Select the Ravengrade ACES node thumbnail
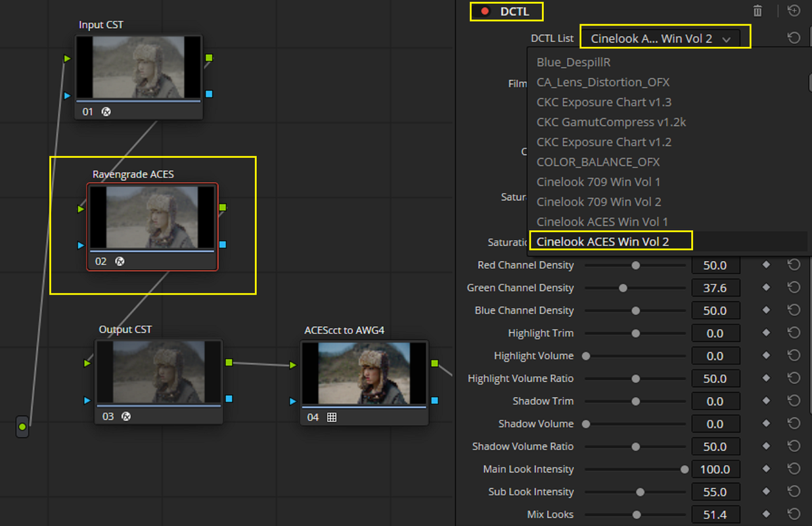The image size is (812, 526). [x=152, y=218]
